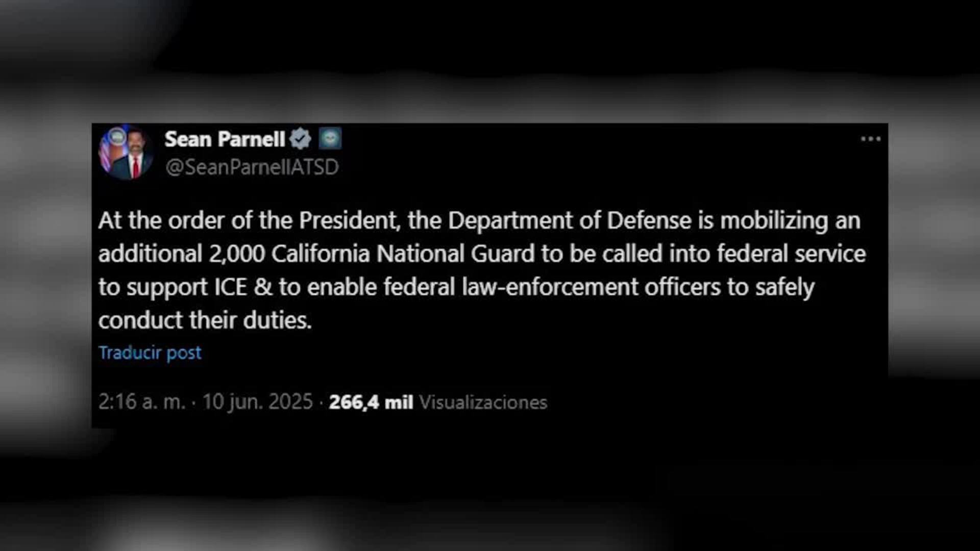Click the blue verified checkmark badge
The width and height of the screenshot is (980, 551).
tap(300, 139)
